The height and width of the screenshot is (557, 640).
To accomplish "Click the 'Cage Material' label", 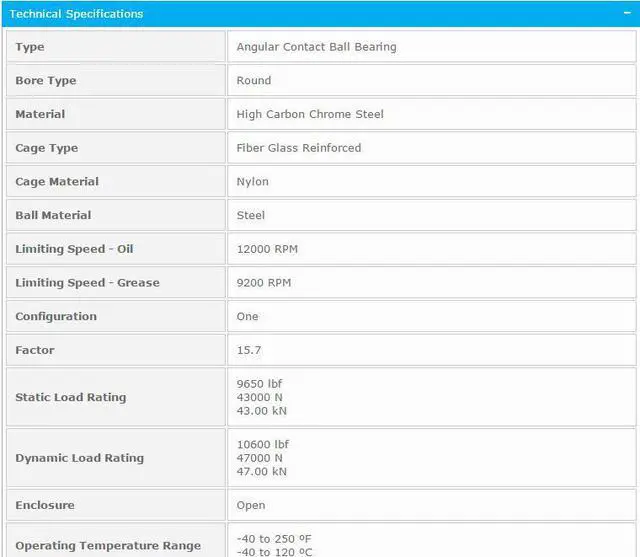I will pyautogui.click(x=57, y=182).
